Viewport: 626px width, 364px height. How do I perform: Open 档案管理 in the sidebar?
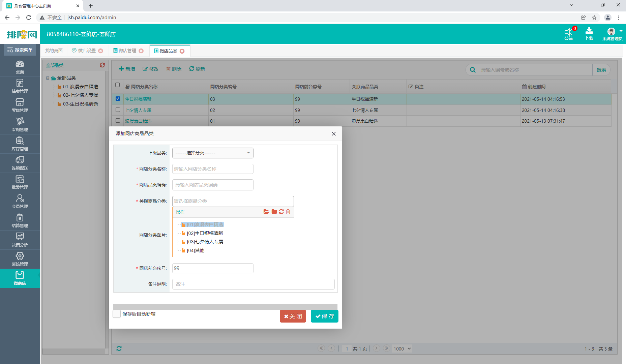point(20,86)
